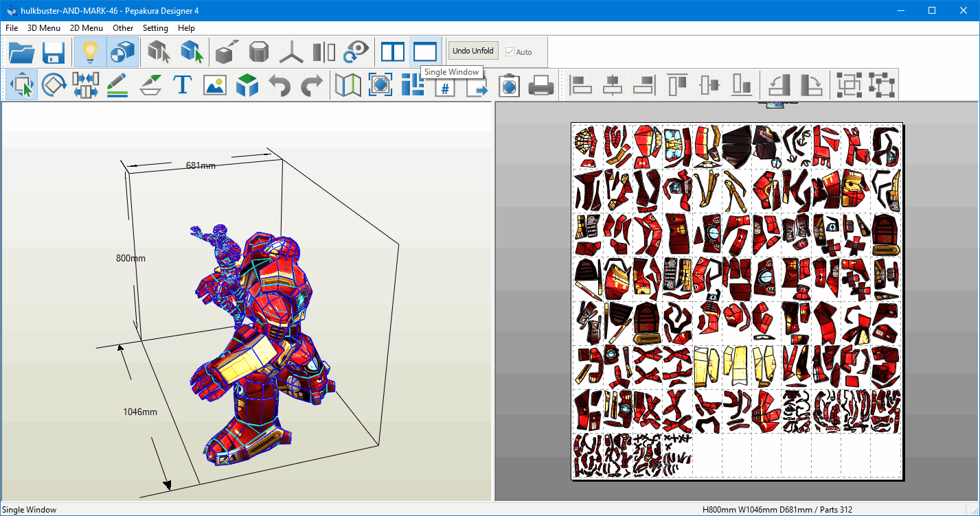The image size is (980, 516).
Task: Click the folded map icon
Action: [x=348, y=85]
